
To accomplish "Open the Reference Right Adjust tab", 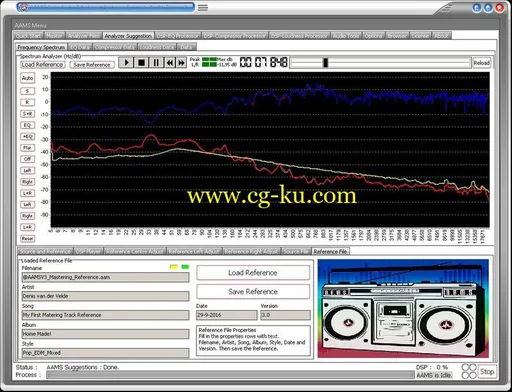I will [252, 251].
